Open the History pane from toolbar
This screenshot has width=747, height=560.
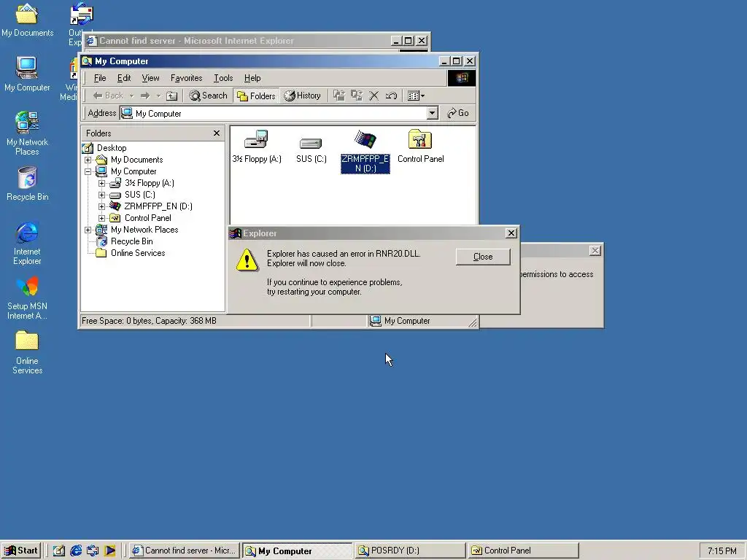coord(303,96)
